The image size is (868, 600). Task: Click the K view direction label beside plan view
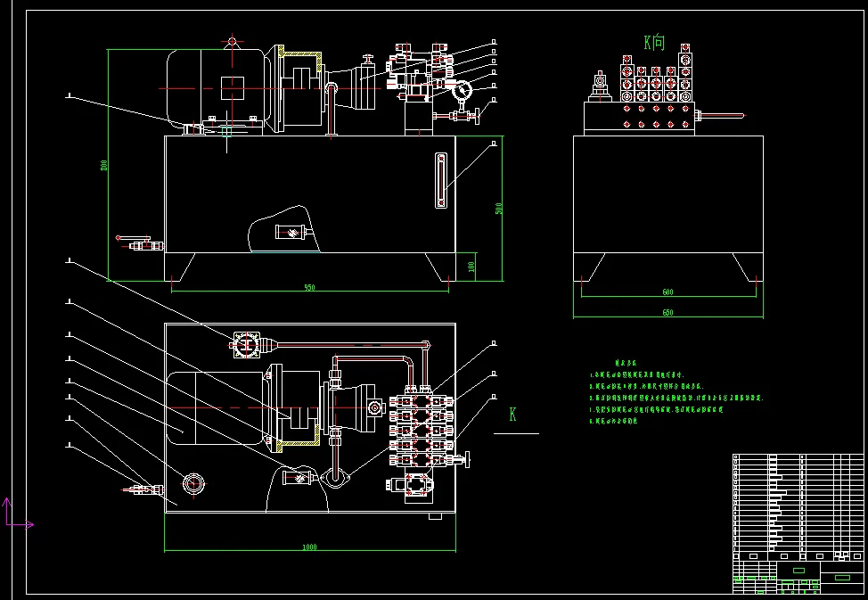[x=512, y=415]
